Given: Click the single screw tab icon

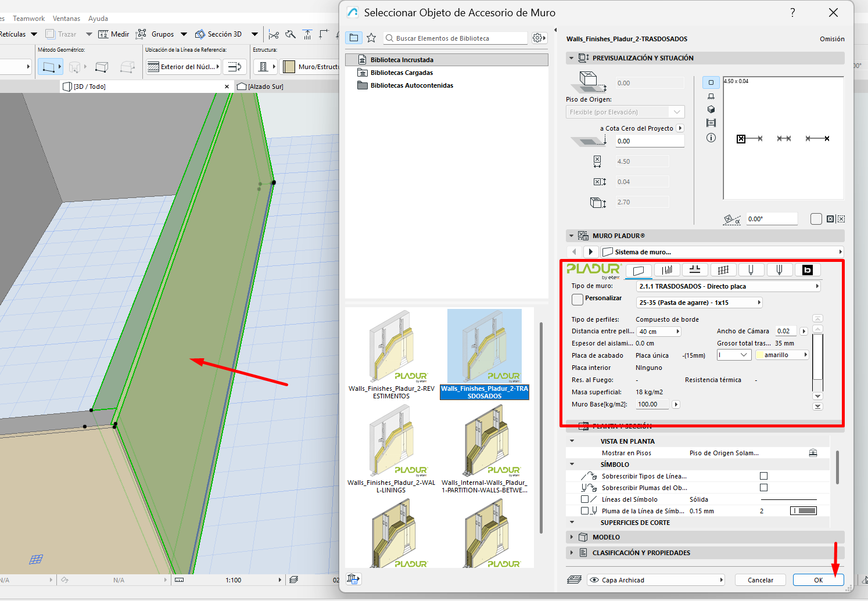Looking at the screenshot, I should pyautogui.click(x=751, y=270).
